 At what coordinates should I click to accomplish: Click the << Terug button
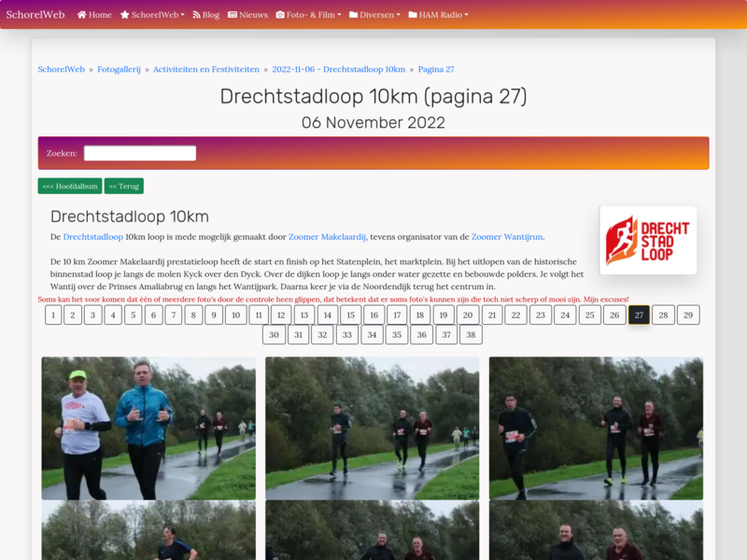[x=124, y=186]
